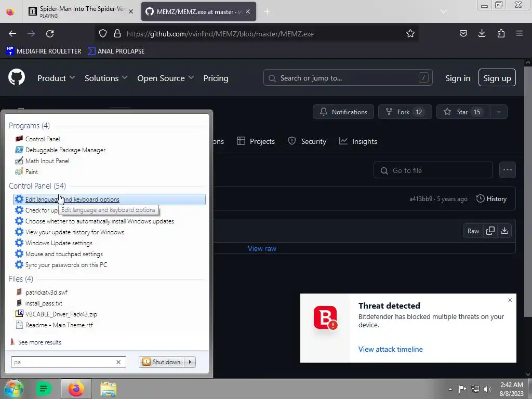Click the site padlock security icon
Viewport: 532px width, 399px height.
point(117,34)
